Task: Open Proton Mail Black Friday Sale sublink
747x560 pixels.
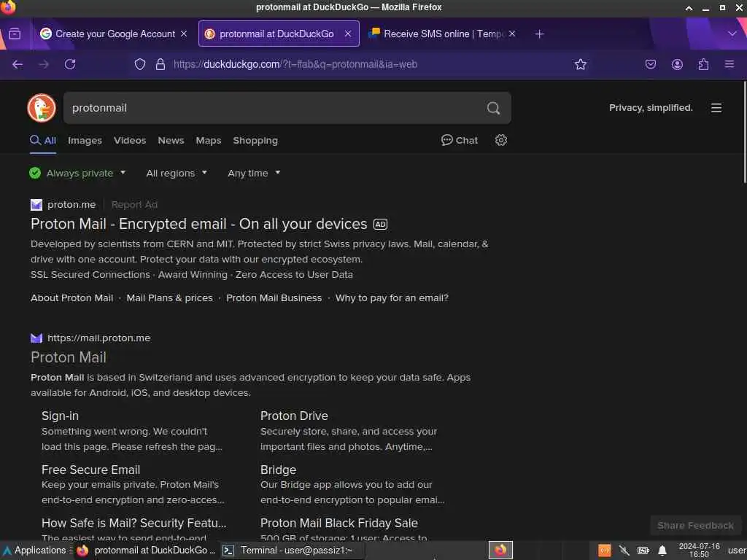Action: click(339, 524)
